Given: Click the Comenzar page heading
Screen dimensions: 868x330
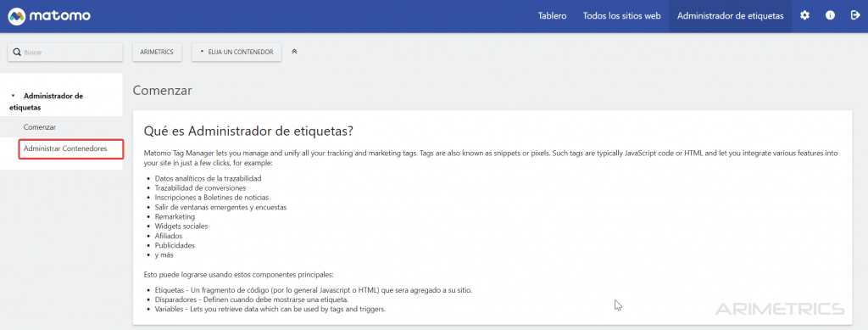Looking at the screenshot, I should (162, 90).
